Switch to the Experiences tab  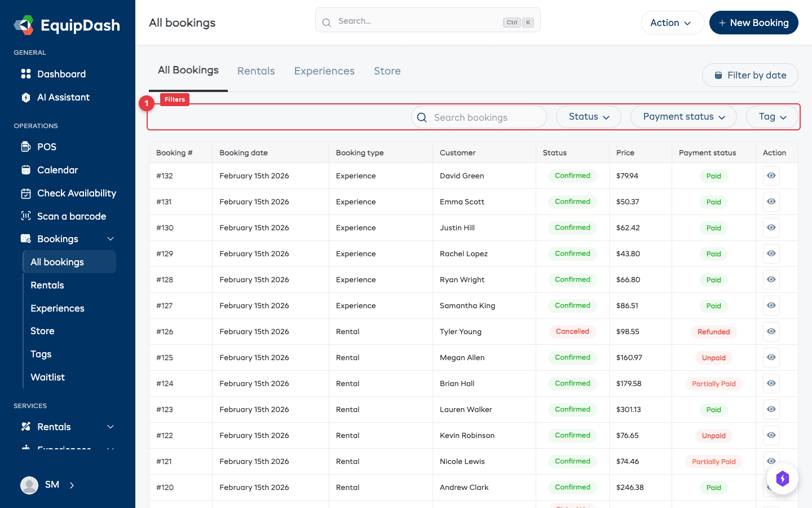324,71
